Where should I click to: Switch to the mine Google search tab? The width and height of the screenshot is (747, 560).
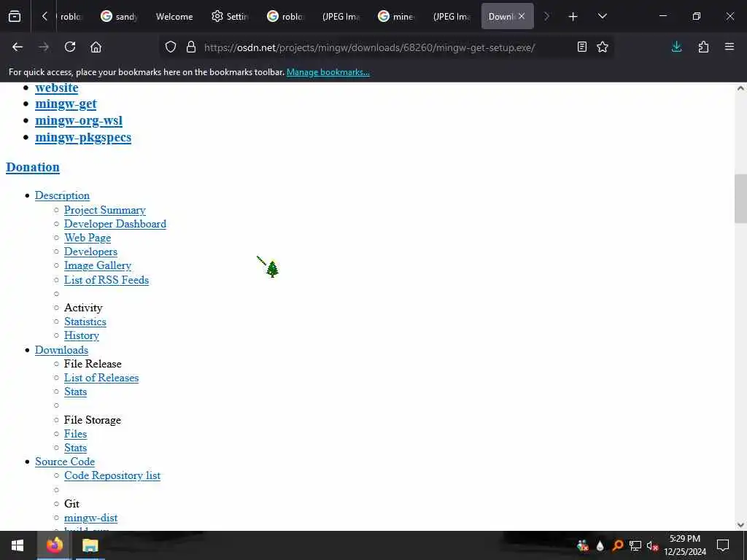[x=396, y=17]
